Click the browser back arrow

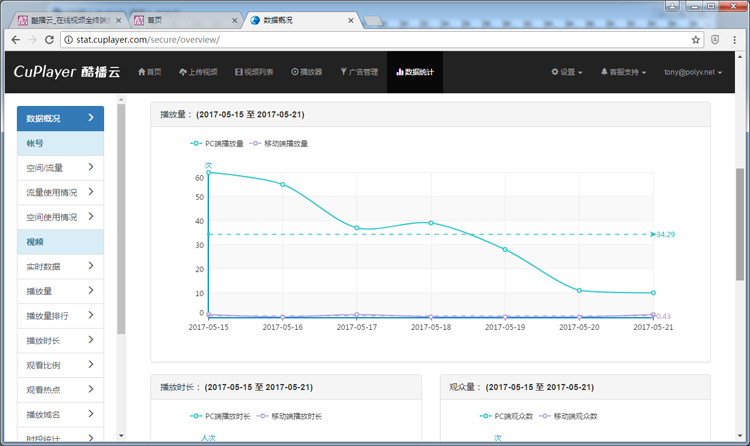[14, 39]
